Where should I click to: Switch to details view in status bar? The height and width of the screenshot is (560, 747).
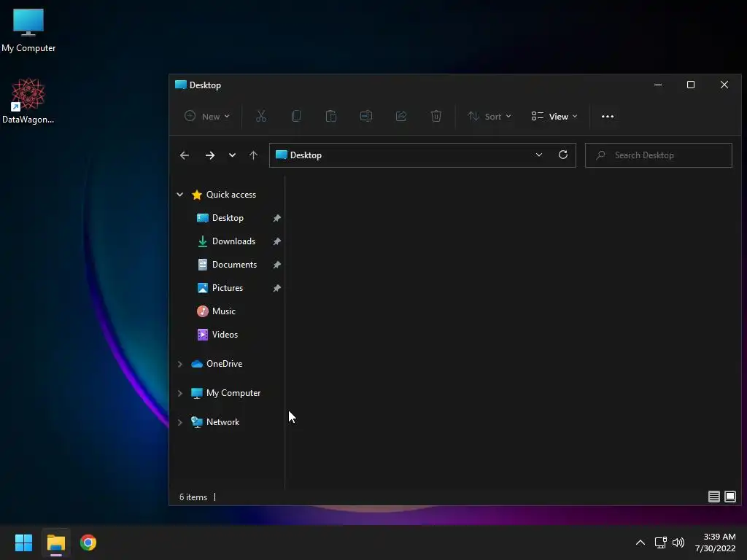[713, 497]
